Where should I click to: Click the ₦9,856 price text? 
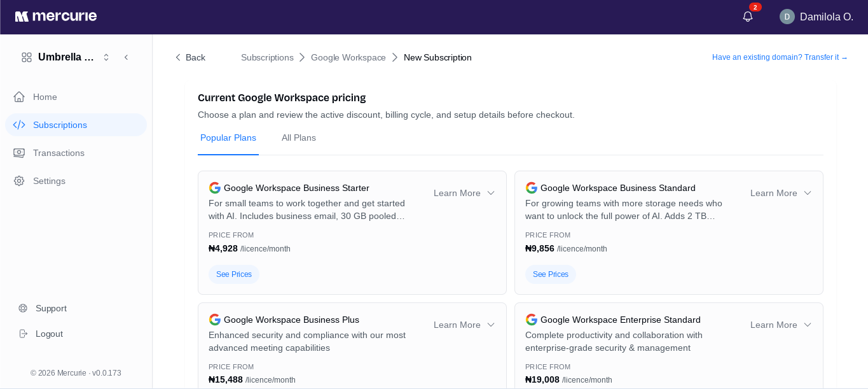pyautogui.click(x=540, y=248)
